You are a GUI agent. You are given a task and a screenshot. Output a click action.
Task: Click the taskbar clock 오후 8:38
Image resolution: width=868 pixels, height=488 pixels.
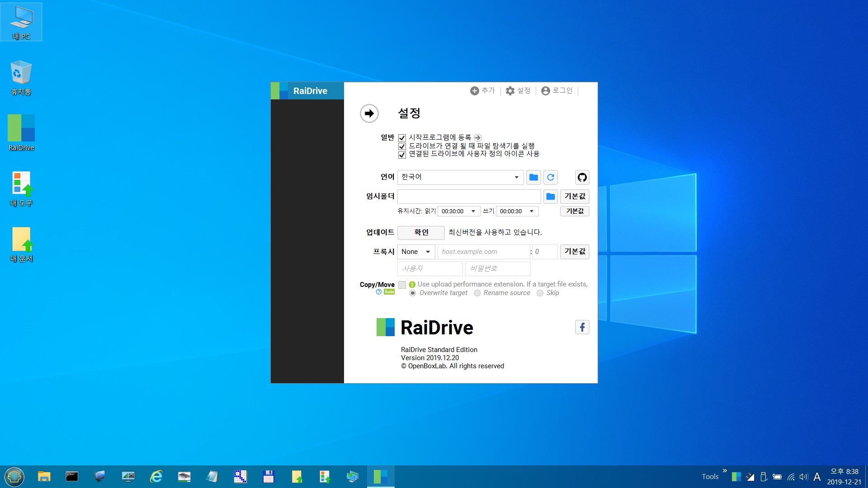tap(844, 477)
